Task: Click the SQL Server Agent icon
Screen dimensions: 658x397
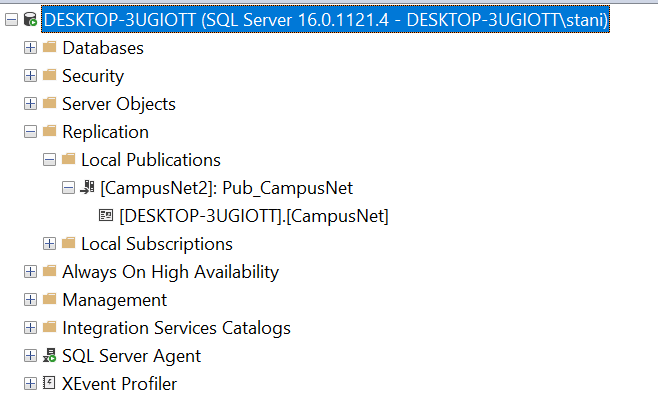Action: (50, 355)
